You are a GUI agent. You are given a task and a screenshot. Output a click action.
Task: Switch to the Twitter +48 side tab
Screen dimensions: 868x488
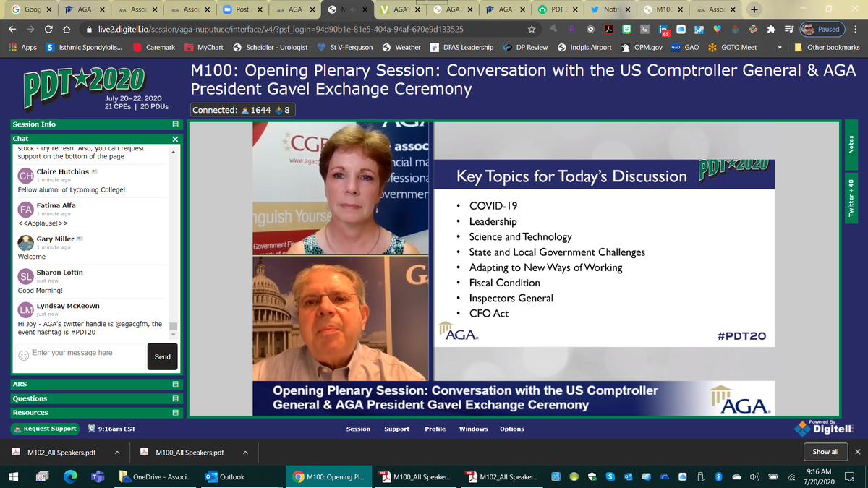pyautogui.click(x=851, y=200)
